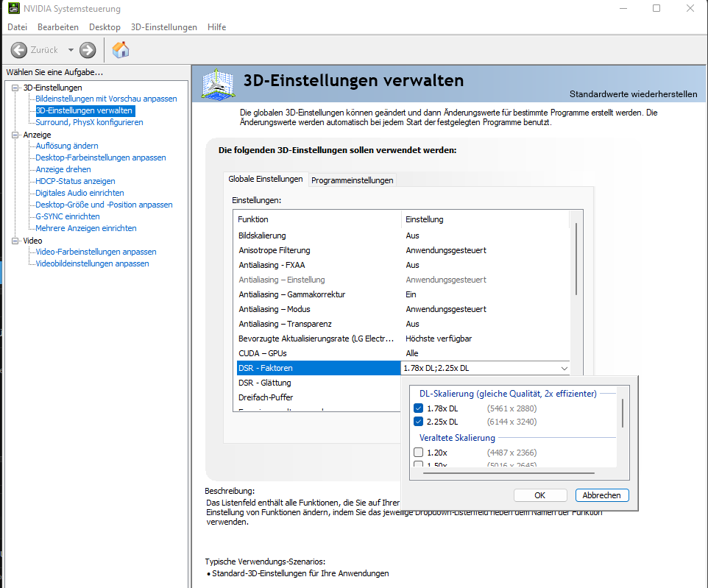Click the Funktion column header
Image resolution: width=708 pixels, height=588 pixels.
click(317, 219)
